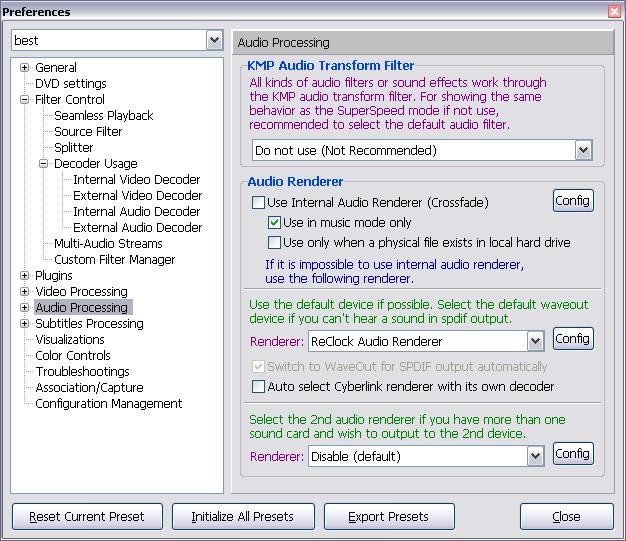Open the ReClock Audio Renderer dropdown
The width and height of the screenshot is (626, 541).
click(535, 342)
